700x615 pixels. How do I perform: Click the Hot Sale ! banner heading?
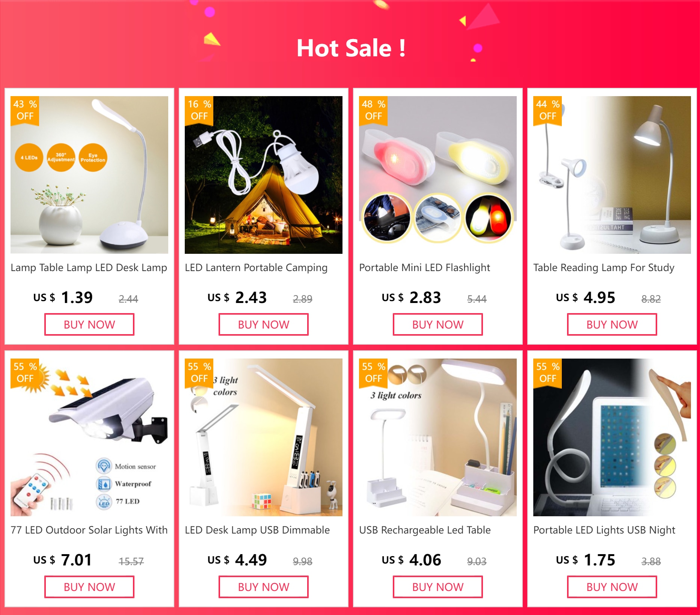pyautogui.click(x=351, y=48)
